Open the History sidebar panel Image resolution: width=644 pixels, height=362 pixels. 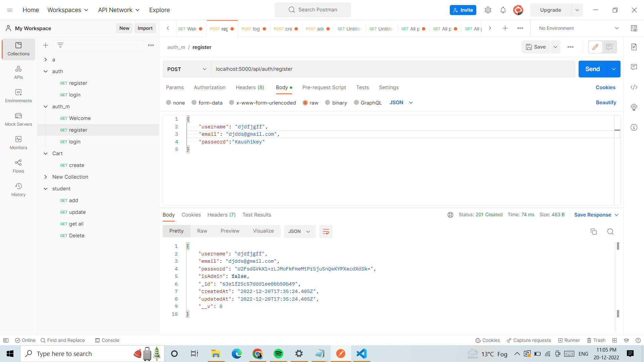(x=18, y=190)
